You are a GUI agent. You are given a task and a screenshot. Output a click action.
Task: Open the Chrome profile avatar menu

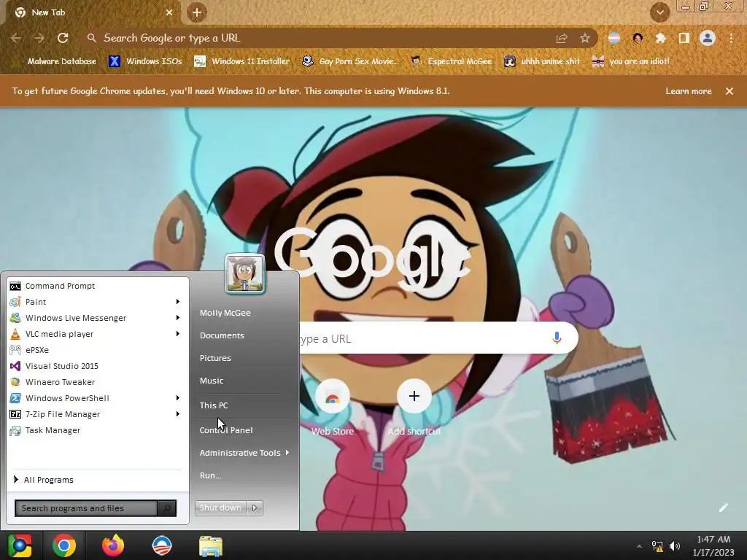click(708, 38)
